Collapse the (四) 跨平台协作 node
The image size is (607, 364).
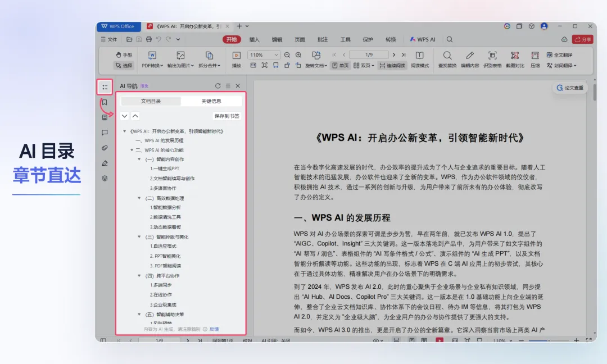(139, 275)
